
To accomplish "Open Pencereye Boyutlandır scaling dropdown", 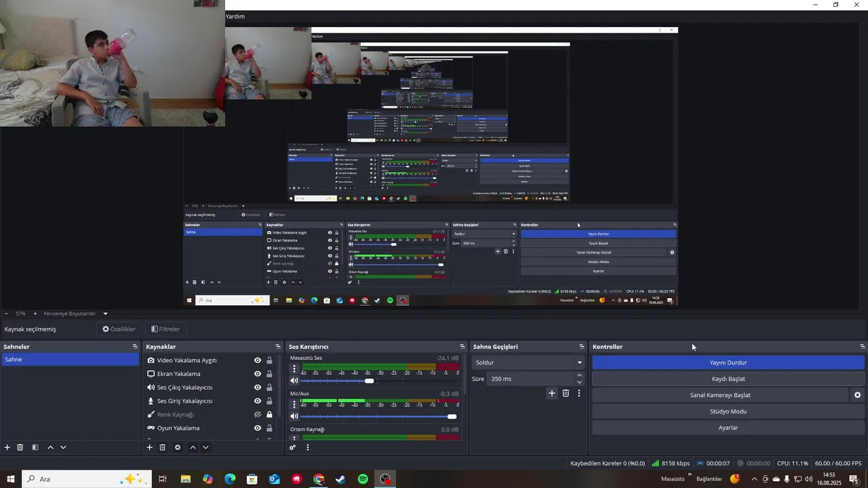I will (x=75, y=314).
